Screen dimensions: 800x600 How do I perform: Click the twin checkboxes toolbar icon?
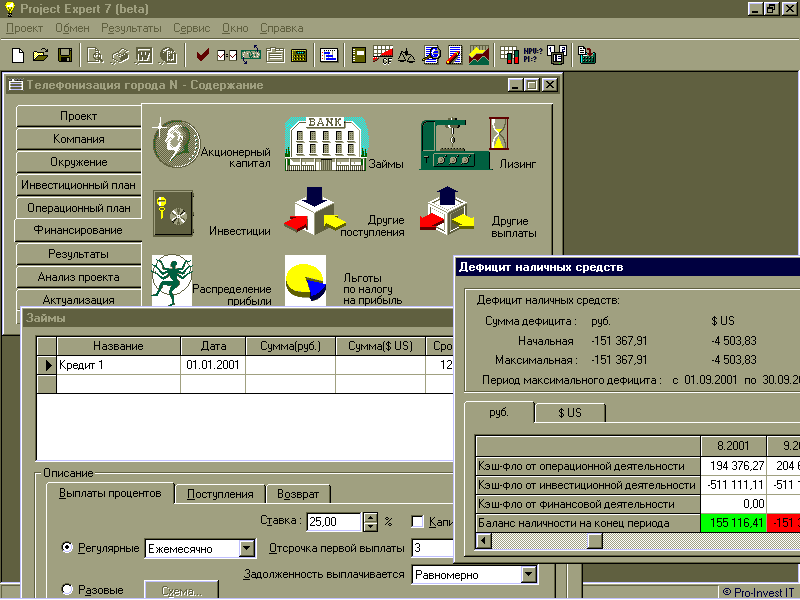pos(227,55)
